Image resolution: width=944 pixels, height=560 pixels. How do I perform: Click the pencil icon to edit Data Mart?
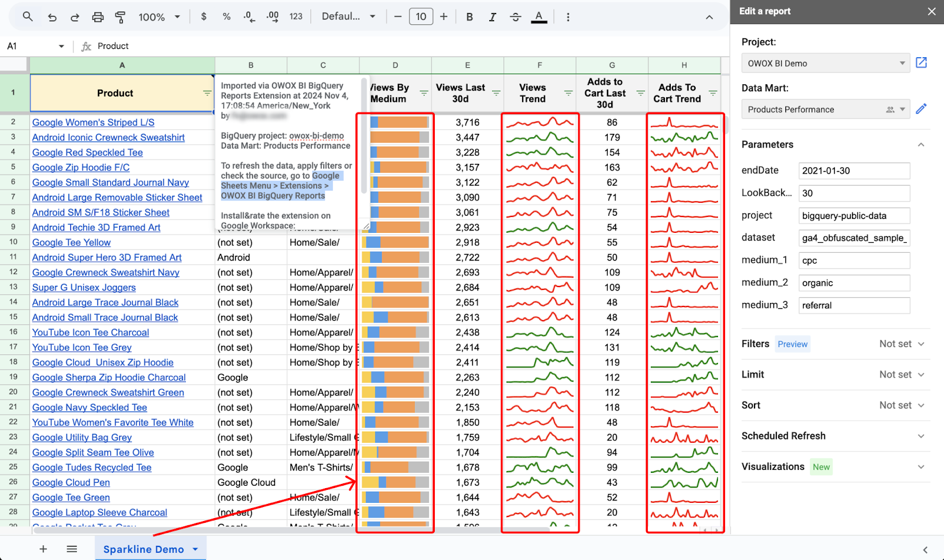click(921, 109)
